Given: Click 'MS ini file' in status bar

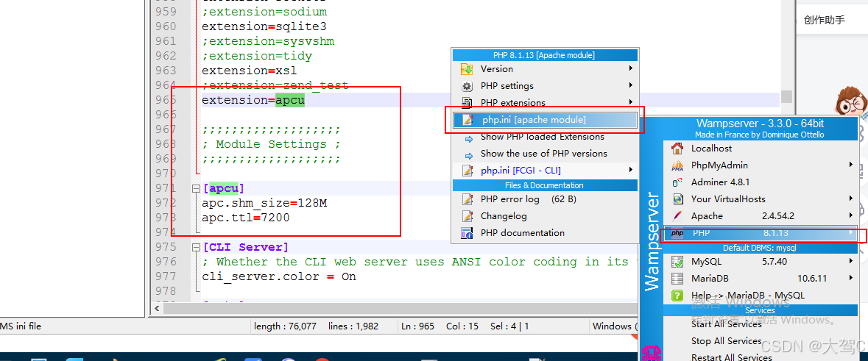Looking at the screenshot, I should pyautogui.click(x=21, y=326).
